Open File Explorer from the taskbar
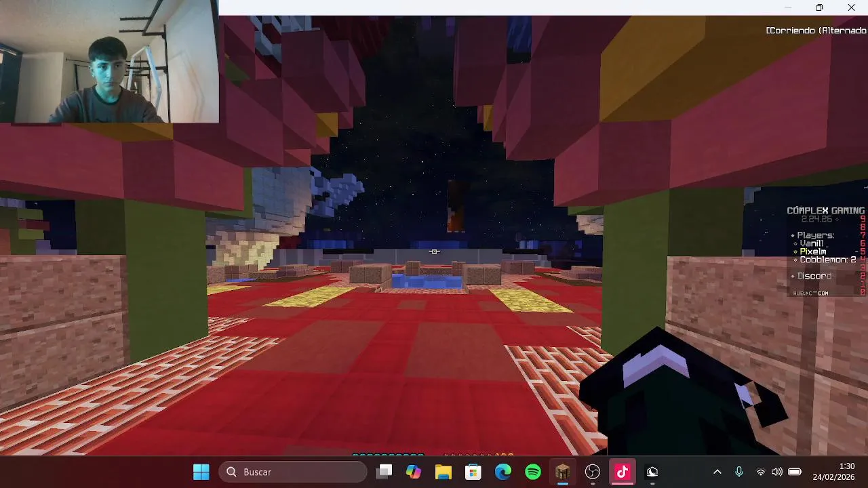Screen dimensions: 868x488 click(x=443, y=472)
